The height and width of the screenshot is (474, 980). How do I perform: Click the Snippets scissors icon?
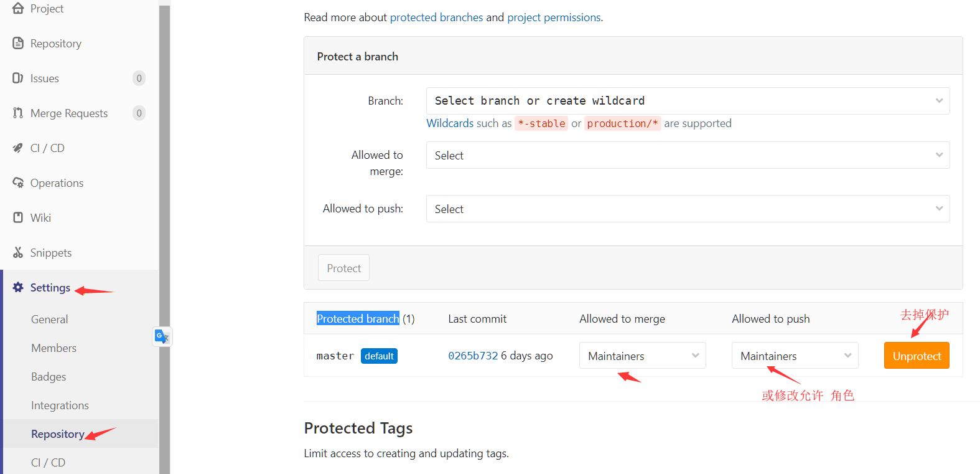pyautogui.click(x=18, y=252)
